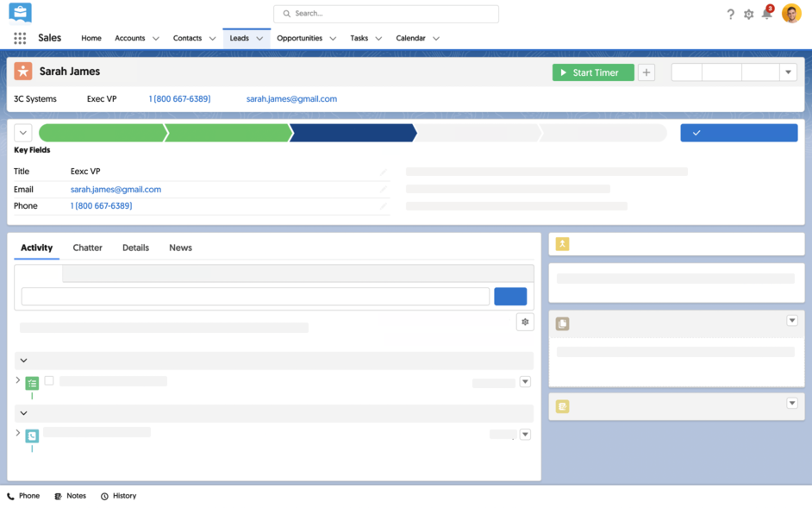Viewport: 812px width, 508px height.
Task: Switch to the Chatter tab
Action: (87, 248)
